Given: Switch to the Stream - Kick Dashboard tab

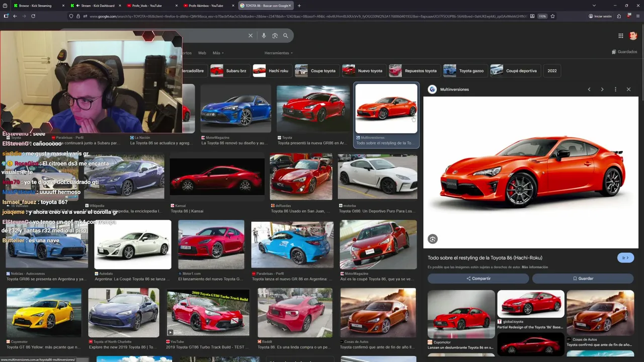Looking at the screenshot, I should [96, 6].
